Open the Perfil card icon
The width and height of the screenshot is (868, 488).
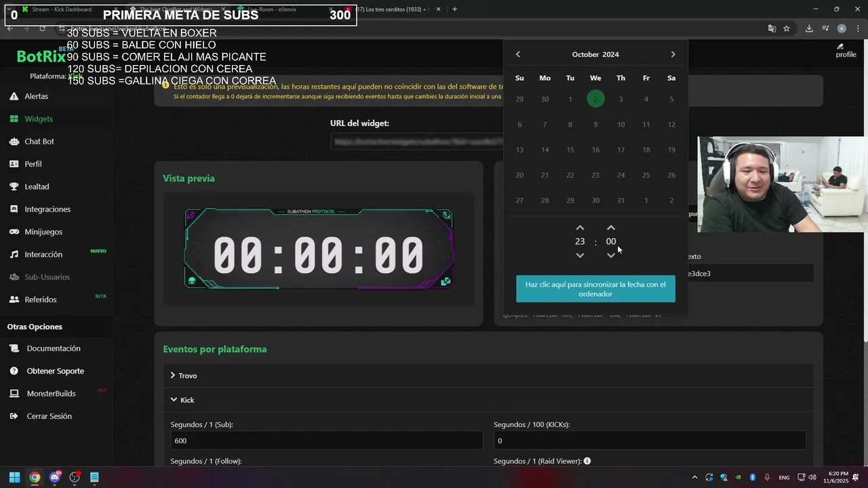tap(14, 164)
